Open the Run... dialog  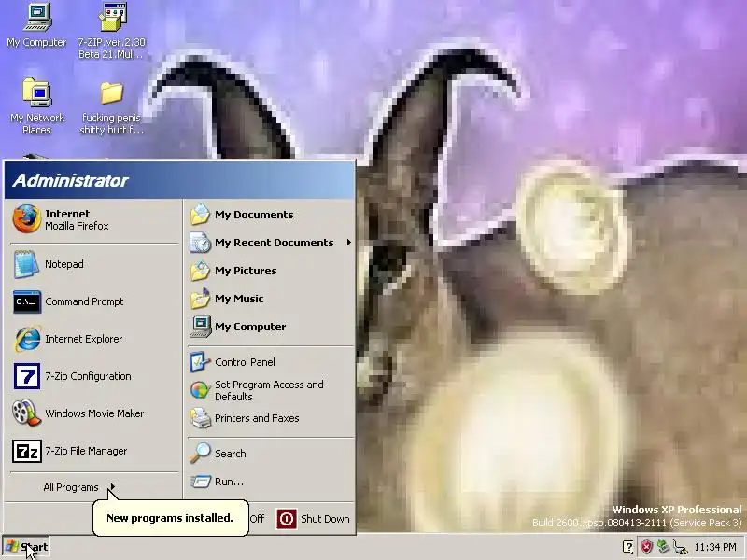pyautogui.click(x=271, y=482)
